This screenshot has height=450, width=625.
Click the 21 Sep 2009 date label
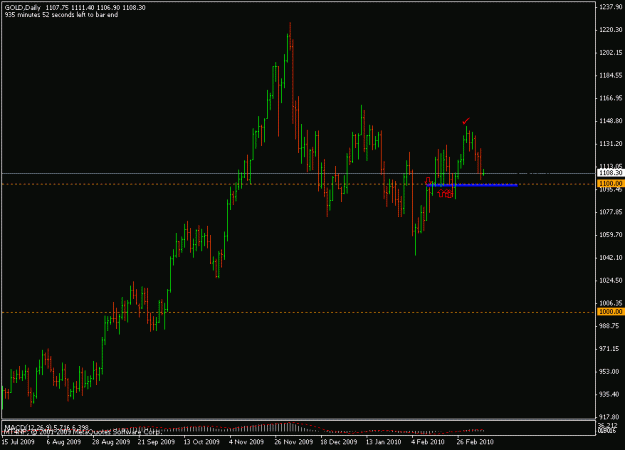(x=156, y=442)
